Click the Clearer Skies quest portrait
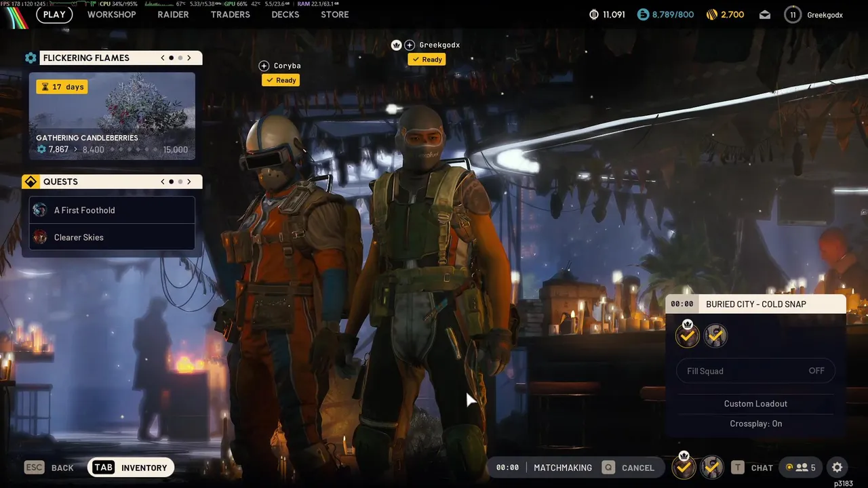The width and height of the screenshot is (868, 488). tap(40, 237)
